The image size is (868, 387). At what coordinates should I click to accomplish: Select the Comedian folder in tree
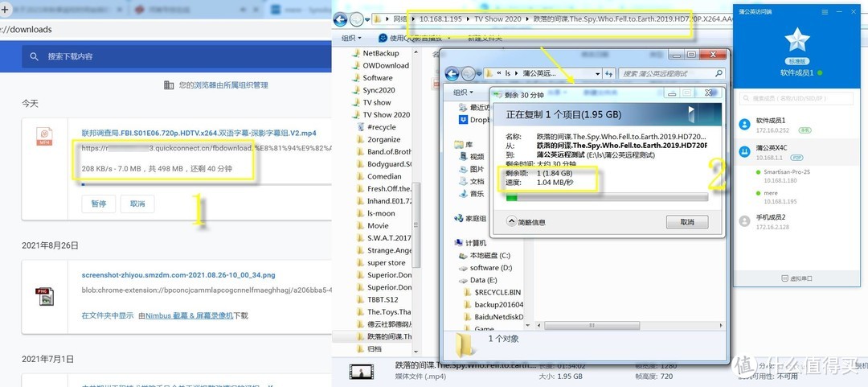(384, 176)
